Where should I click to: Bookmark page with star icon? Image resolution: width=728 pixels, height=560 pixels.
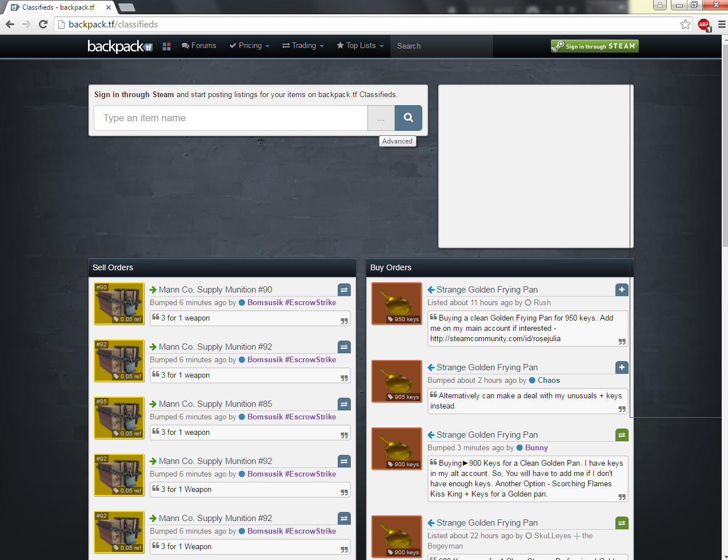click(x=685, y=24)
